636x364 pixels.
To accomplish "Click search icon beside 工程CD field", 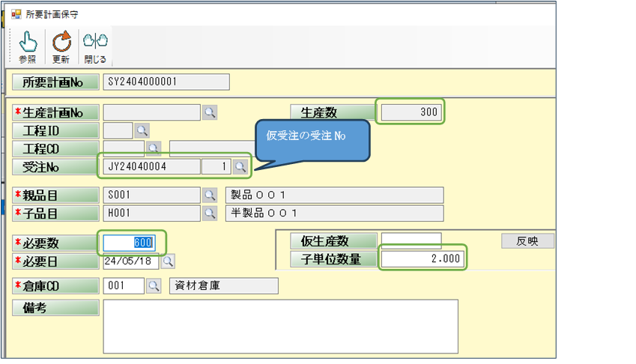I will click(154, 148).
